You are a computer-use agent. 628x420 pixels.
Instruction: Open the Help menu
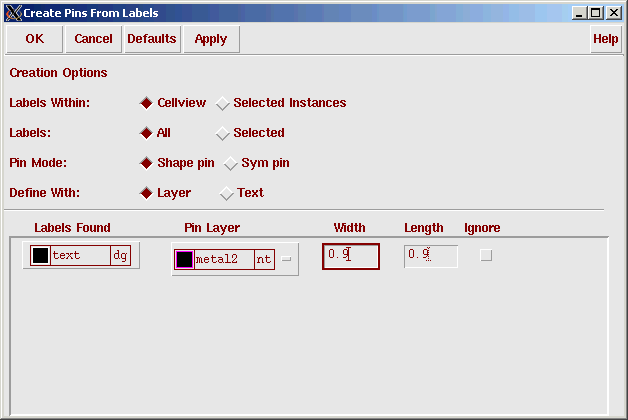coord(605,39)
